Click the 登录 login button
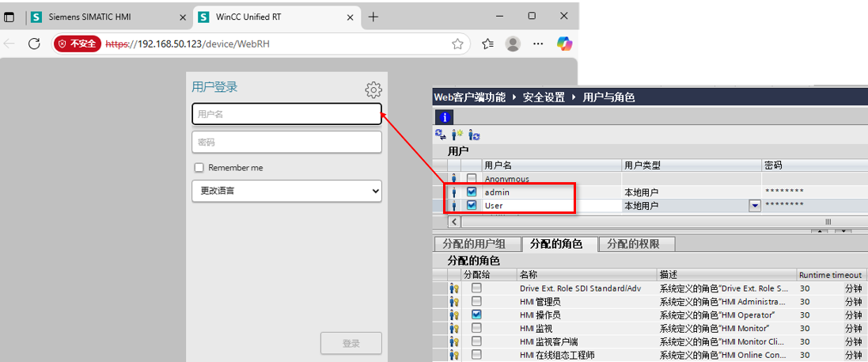868x362 pixels. tap(351, 343)
